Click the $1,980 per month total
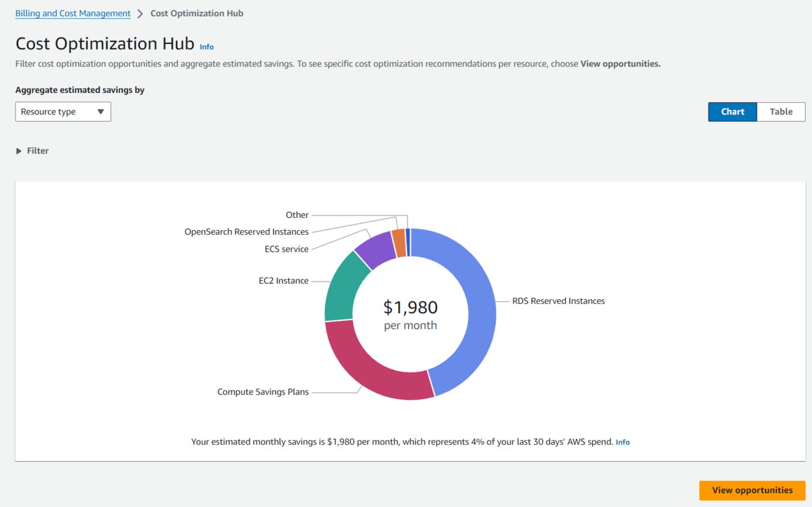The height and width of the screenshot is (507, 812). (x=411, y=315)
